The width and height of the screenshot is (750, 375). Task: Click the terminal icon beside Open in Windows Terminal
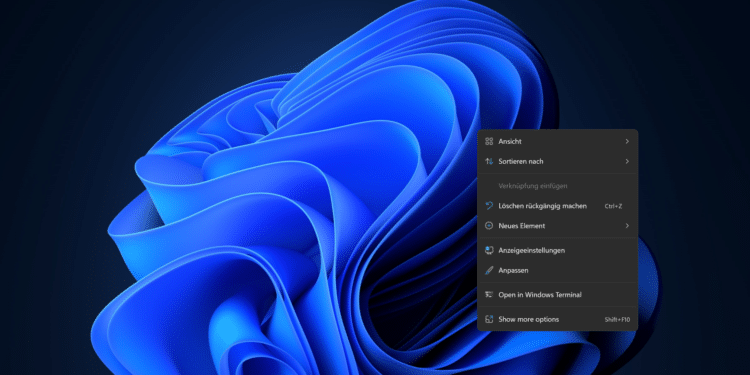click(x=489, y=295)
